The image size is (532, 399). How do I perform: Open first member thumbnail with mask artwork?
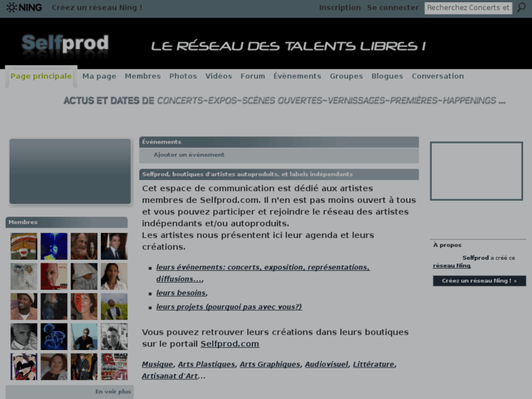[23, 246]
